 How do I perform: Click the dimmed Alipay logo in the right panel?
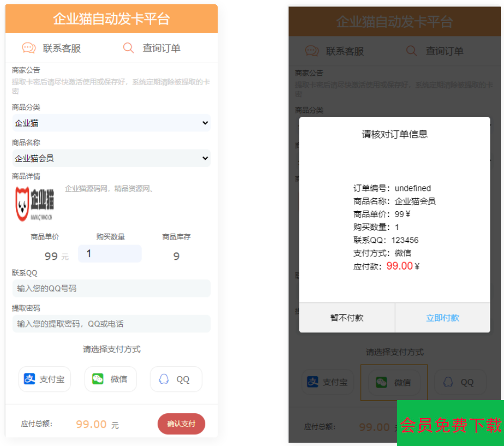pos(313,382)
